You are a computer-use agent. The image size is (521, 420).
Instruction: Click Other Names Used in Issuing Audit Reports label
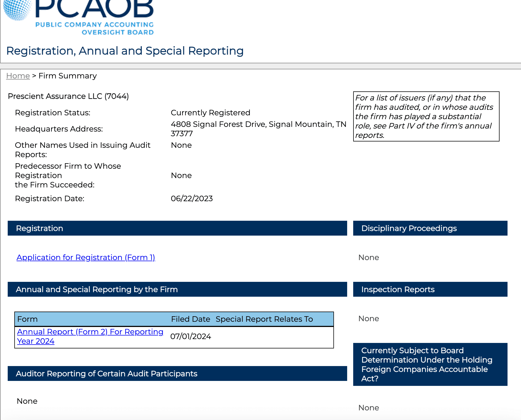tap(83, 150)
